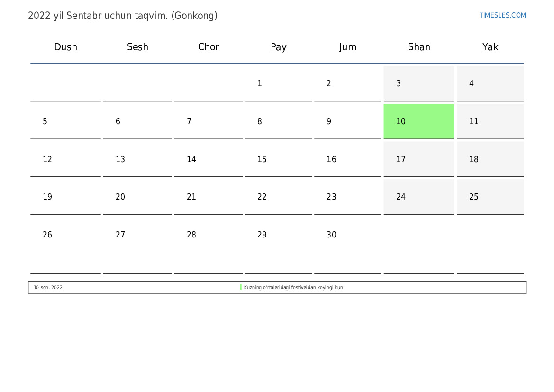Select day 1 in the calendar
The height and width of the screenshot is (392, 554).
tap(278, 83)
